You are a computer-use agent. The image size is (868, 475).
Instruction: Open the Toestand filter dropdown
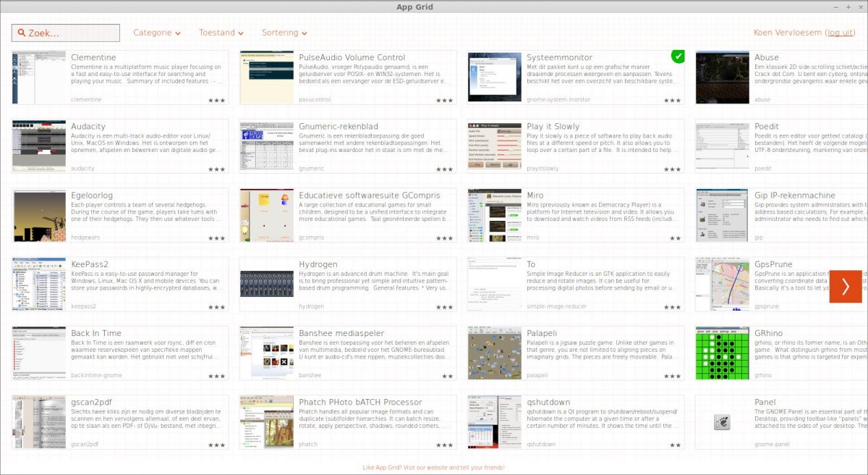tap(221, 33)
